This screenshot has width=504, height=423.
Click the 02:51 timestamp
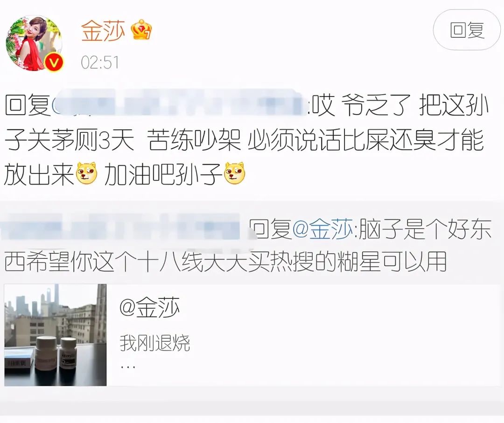click(100, 62)
